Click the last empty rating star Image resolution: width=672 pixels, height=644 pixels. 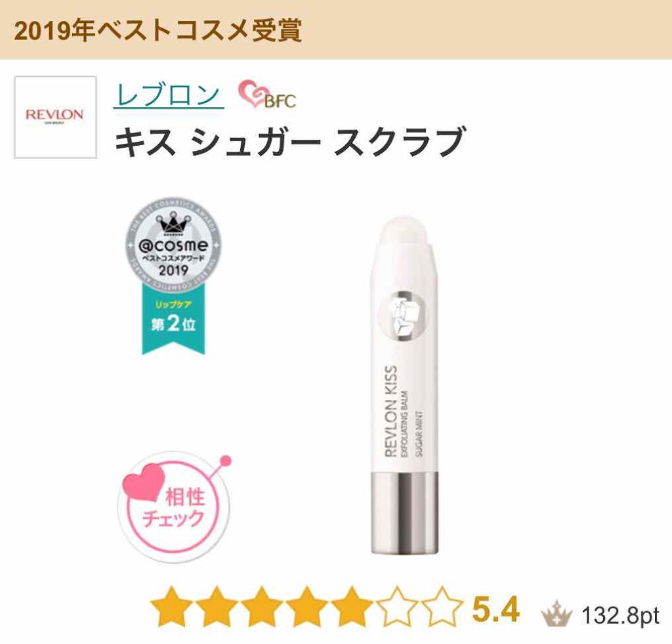pyautogui.click(x=442, y=607)
